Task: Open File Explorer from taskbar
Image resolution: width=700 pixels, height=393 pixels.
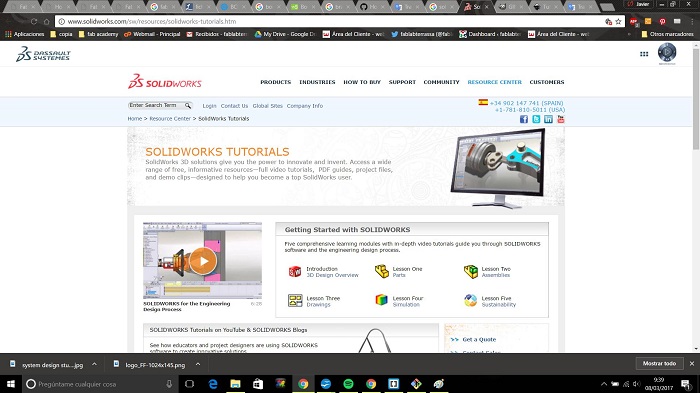Action: coord(235,384)
